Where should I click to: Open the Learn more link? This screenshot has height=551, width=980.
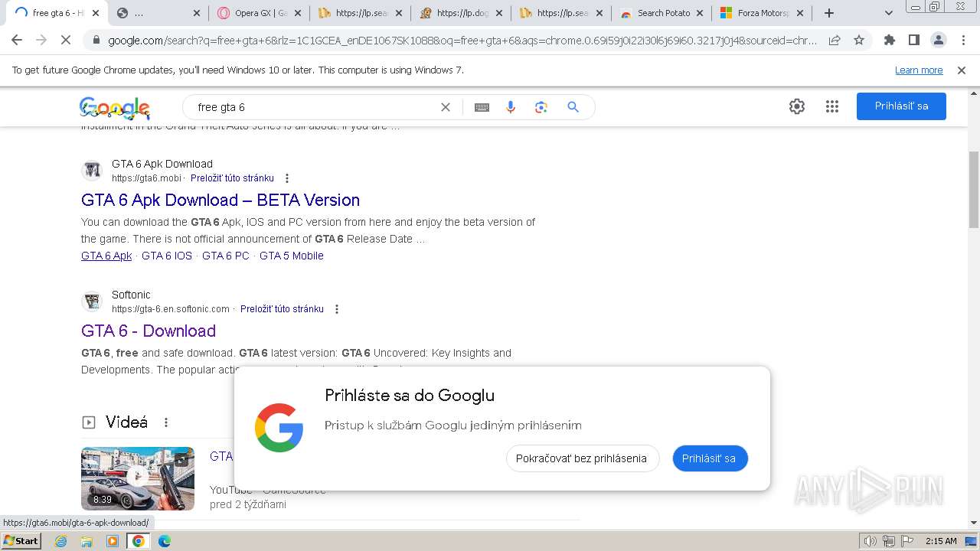919,70
